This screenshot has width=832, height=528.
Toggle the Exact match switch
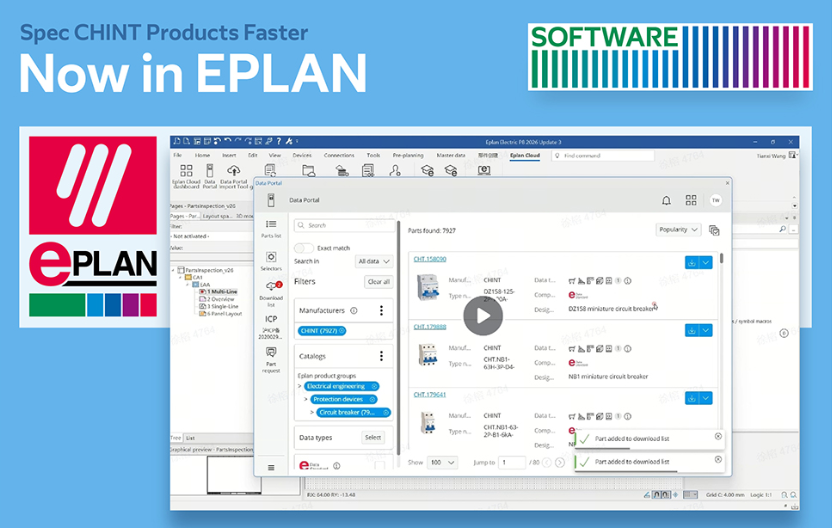click(x=304, y=248)
